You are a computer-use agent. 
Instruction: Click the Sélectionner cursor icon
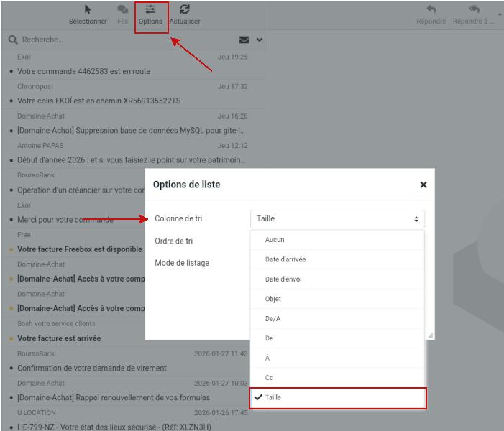[x=88, y=10]
